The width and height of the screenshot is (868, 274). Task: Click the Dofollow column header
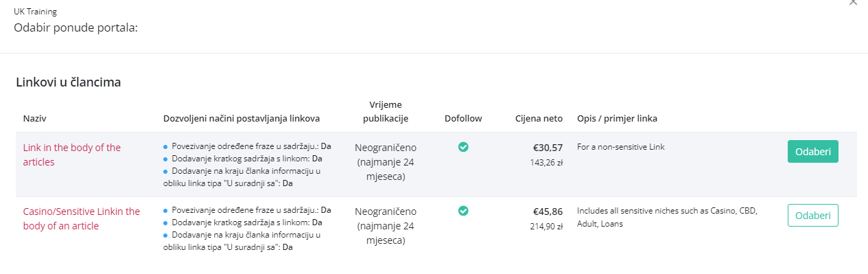point(463,118)
